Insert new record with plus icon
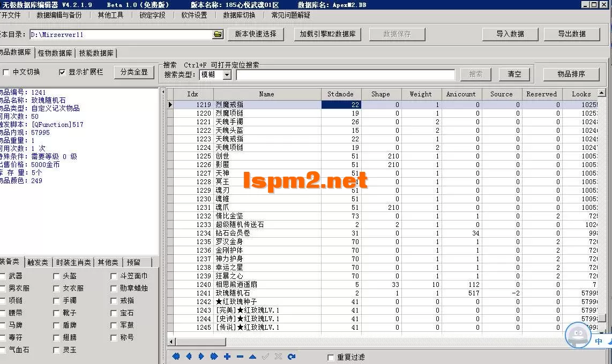Screen dimensions: 612x364 (x=227, y=356)
